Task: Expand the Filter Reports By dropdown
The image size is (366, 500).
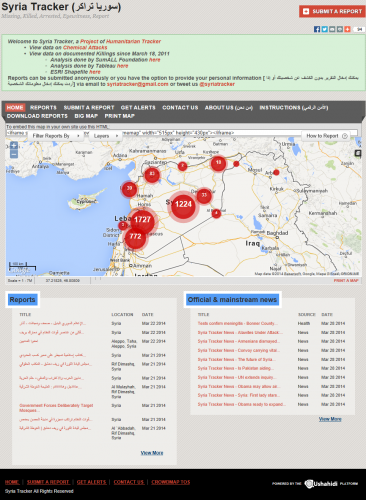Action: [56, 136]
